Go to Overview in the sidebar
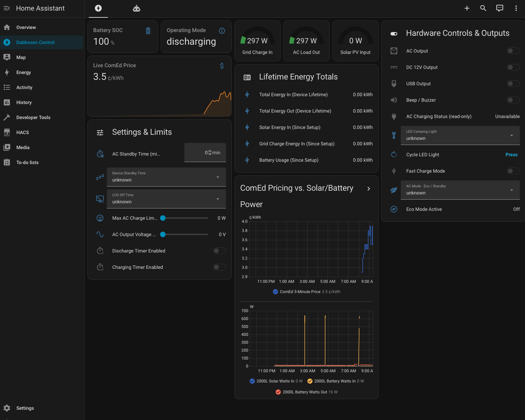This screenshot has width=525, height=420. 42,27
